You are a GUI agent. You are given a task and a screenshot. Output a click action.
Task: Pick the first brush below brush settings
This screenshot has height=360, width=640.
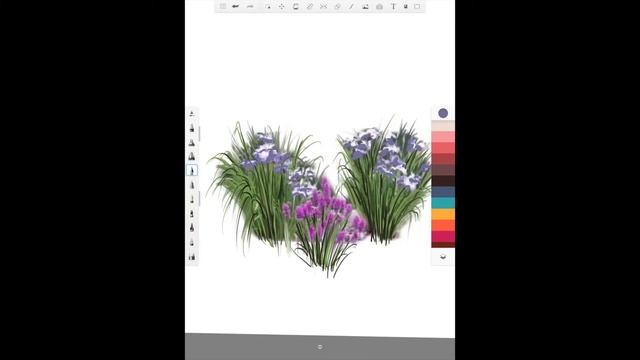click(x=192, y=128)
